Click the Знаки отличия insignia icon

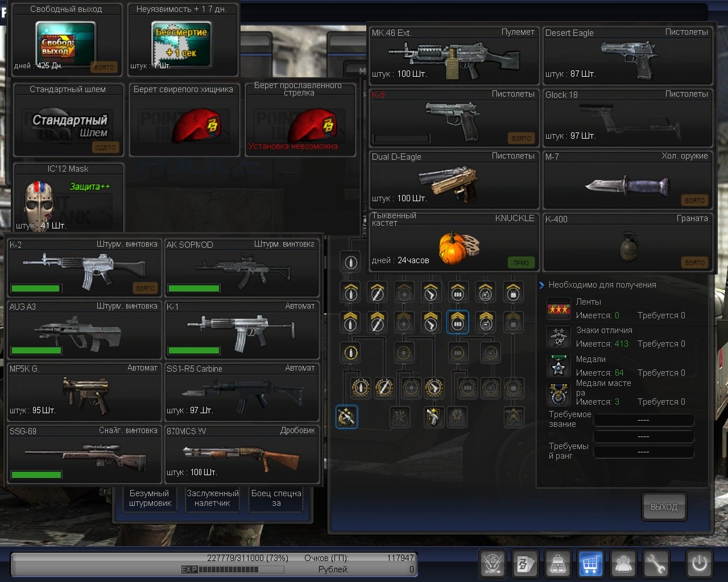point(559,337)
